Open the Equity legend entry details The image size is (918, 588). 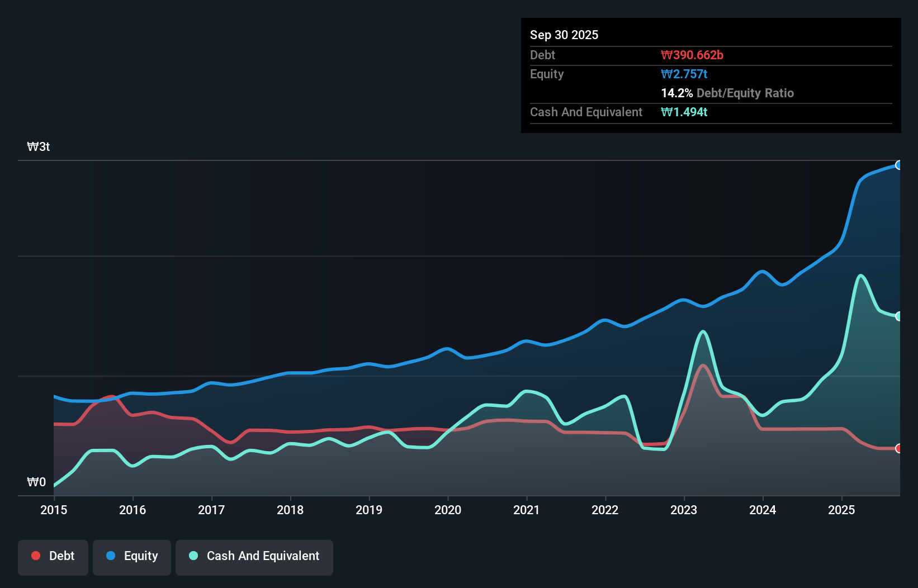coord(131,557)
